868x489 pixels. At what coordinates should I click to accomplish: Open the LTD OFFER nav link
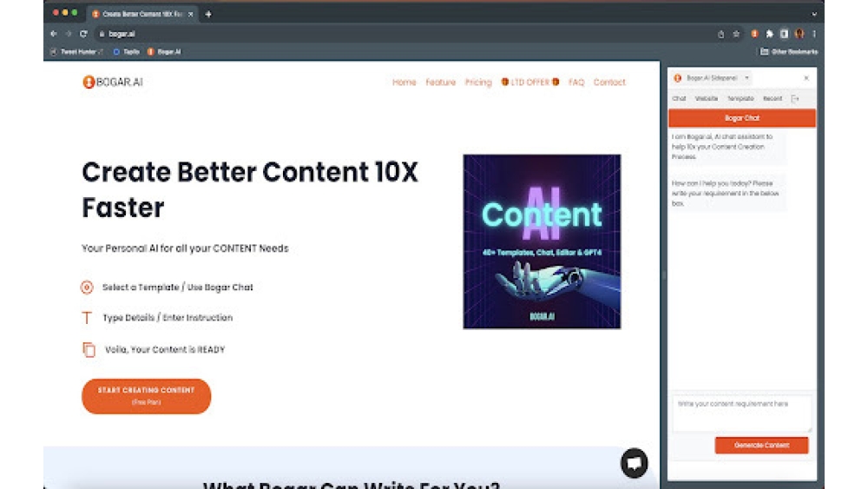(x=529, y=82)
